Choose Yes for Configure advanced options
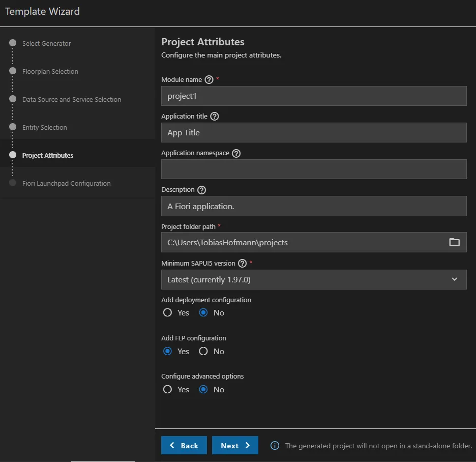This screenshot has width=476, height=462. [x=167, y=390]
